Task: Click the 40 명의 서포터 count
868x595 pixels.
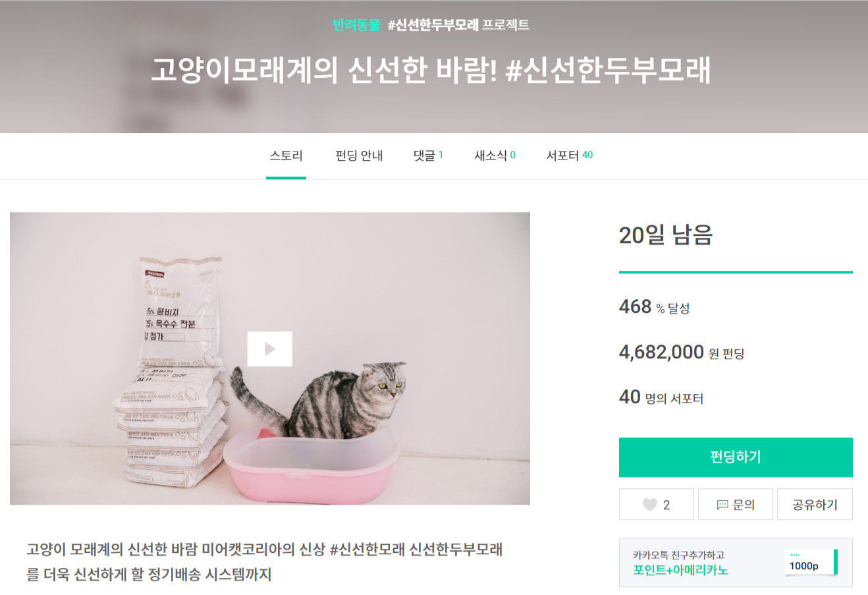Action: pos(661,397)
